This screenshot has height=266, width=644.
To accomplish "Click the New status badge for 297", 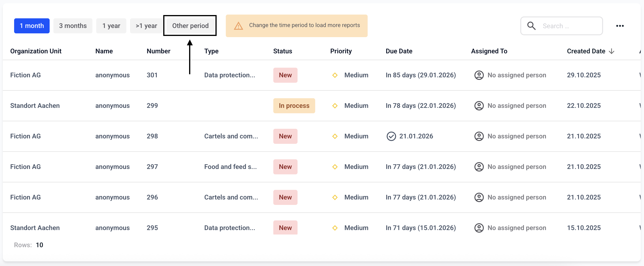I will [285, 167].
